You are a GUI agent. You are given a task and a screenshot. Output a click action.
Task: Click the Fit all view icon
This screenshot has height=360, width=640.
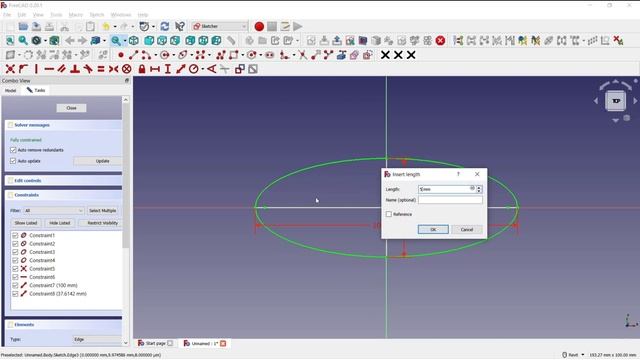click(10, 40)
